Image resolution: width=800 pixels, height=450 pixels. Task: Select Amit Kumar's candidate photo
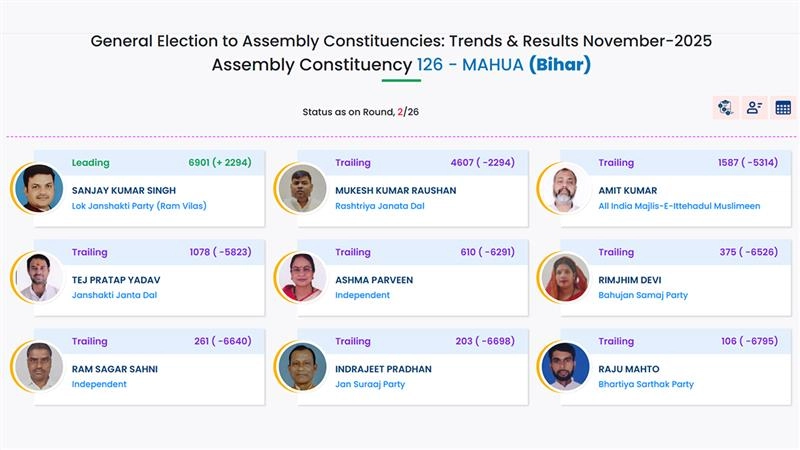pyautogui.click(x=566, y=188)
